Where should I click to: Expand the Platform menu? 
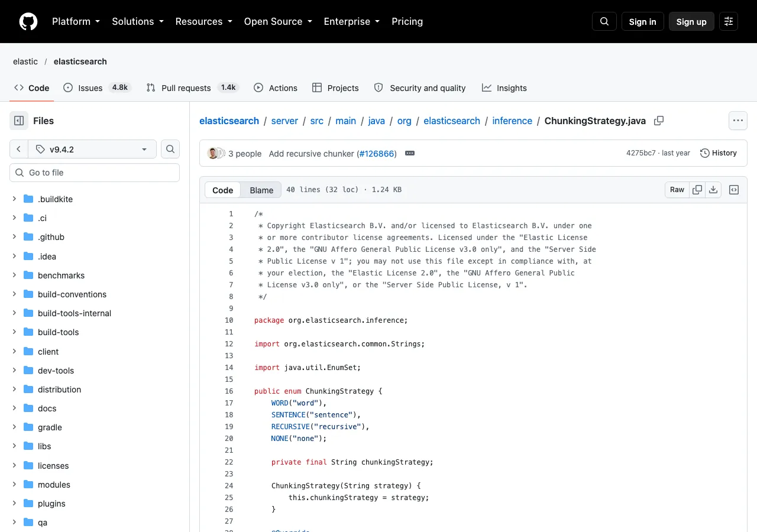76,21
